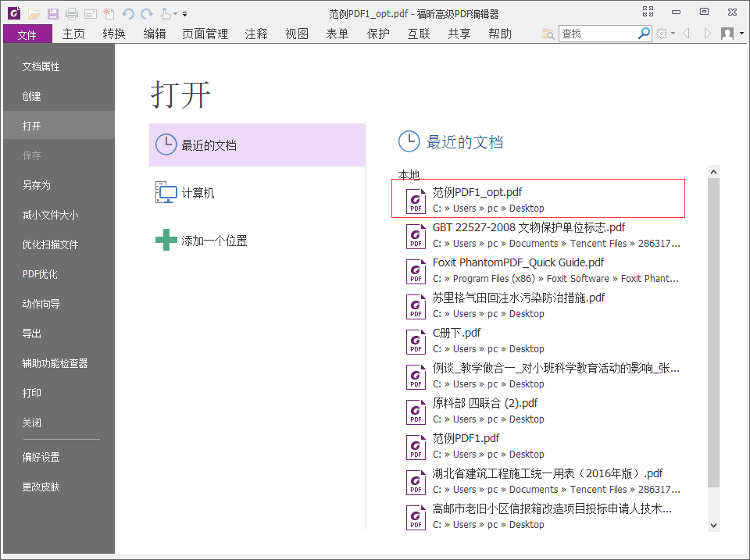Click the create new PDF icon

[x=109, y=14]
